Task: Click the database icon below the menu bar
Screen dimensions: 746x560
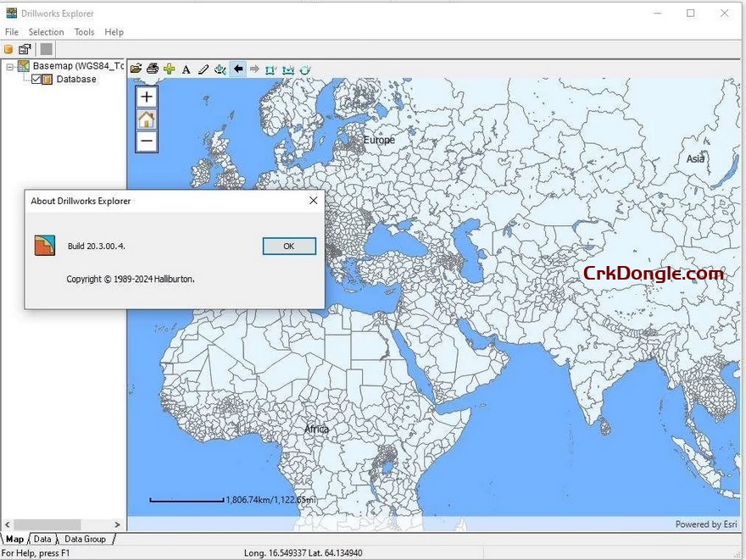Action: click(x=8, y=48)
